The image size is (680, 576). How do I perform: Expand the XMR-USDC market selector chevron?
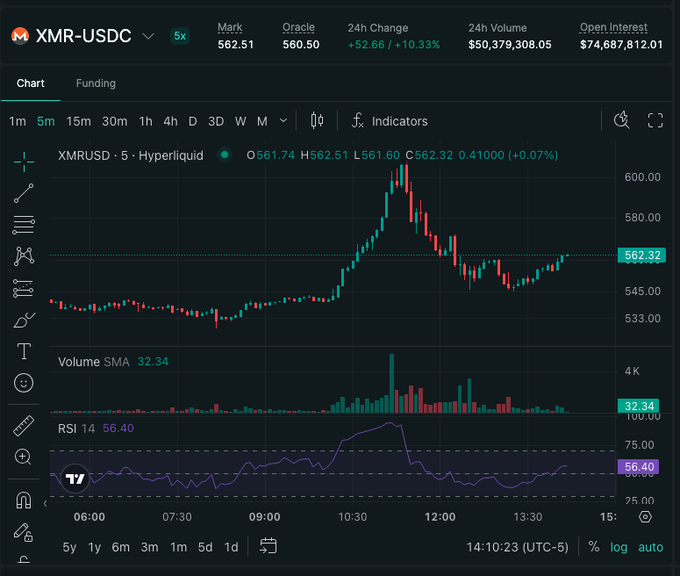tap(148, 36)
